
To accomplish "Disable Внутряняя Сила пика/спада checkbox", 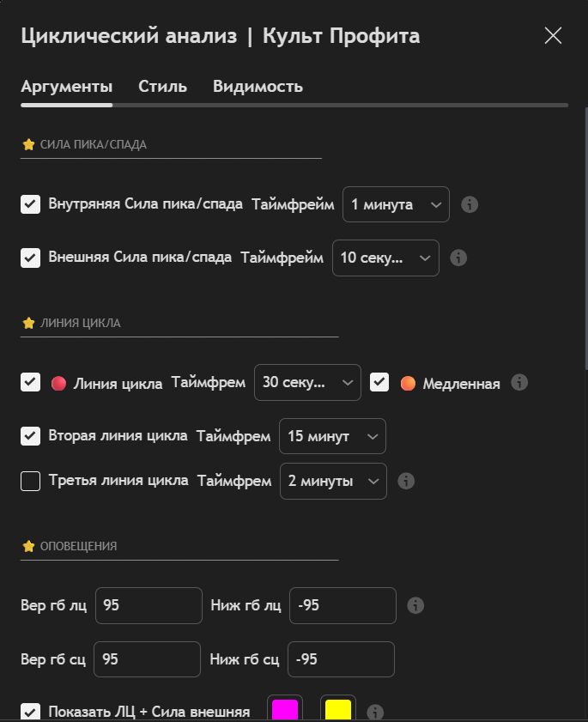I will (x=31, y=205).
